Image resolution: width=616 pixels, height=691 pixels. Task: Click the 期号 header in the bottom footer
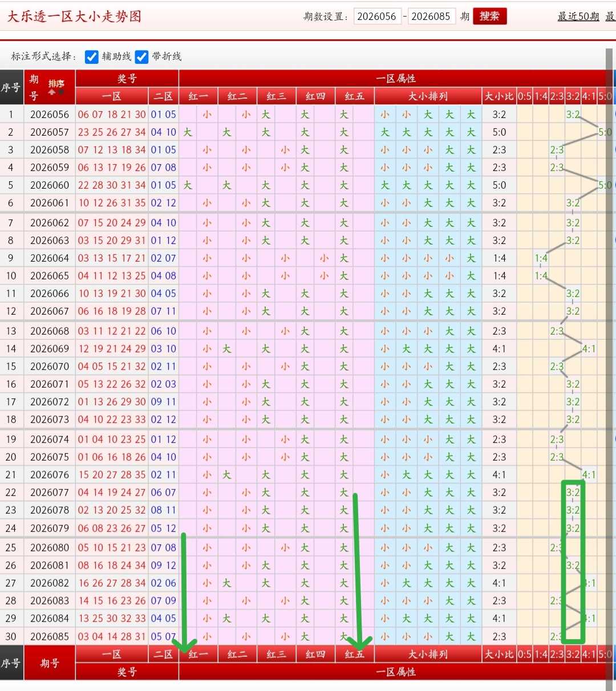coord(50,664)
